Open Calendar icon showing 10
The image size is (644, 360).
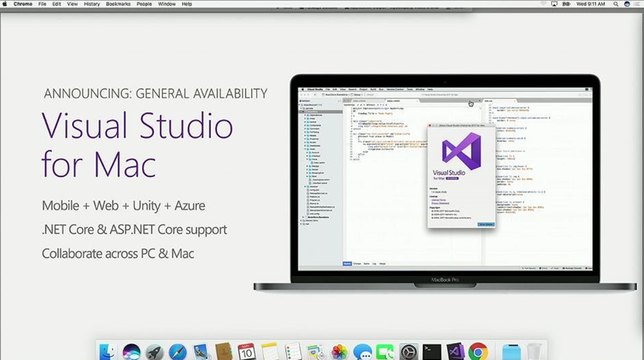(247, 352)
